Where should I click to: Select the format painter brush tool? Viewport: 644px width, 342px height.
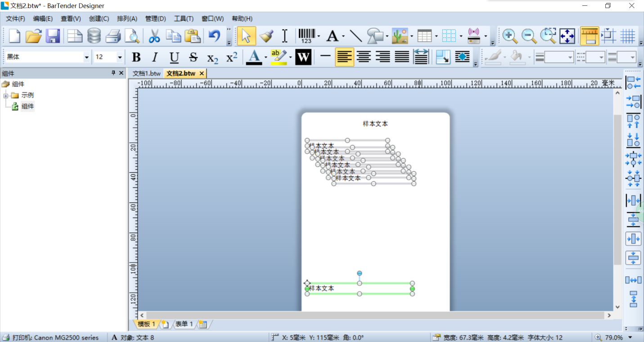266,36
